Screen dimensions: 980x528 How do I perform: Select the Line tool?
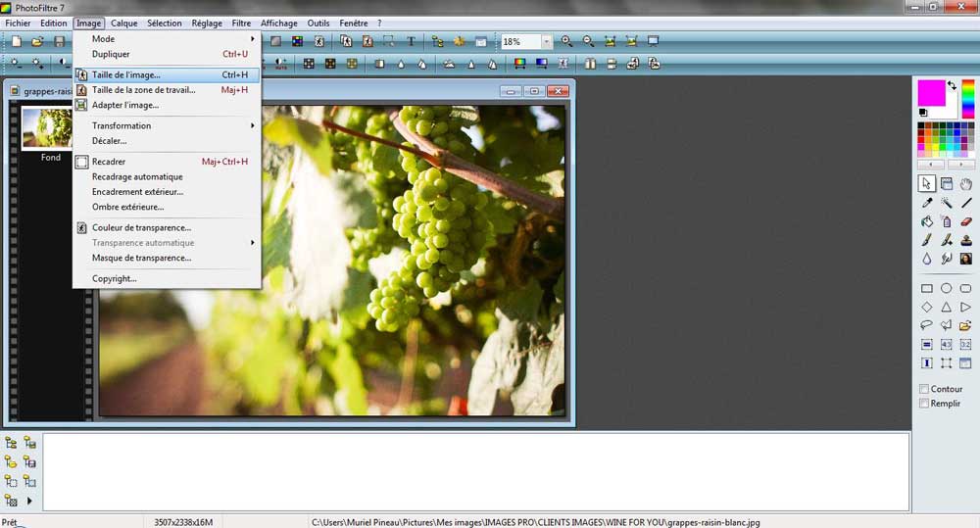(966, 203)
